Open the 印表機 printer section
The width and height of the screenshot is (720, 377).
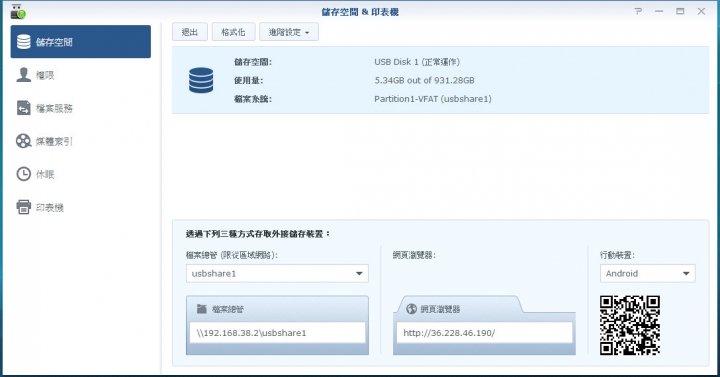[80, 207]
